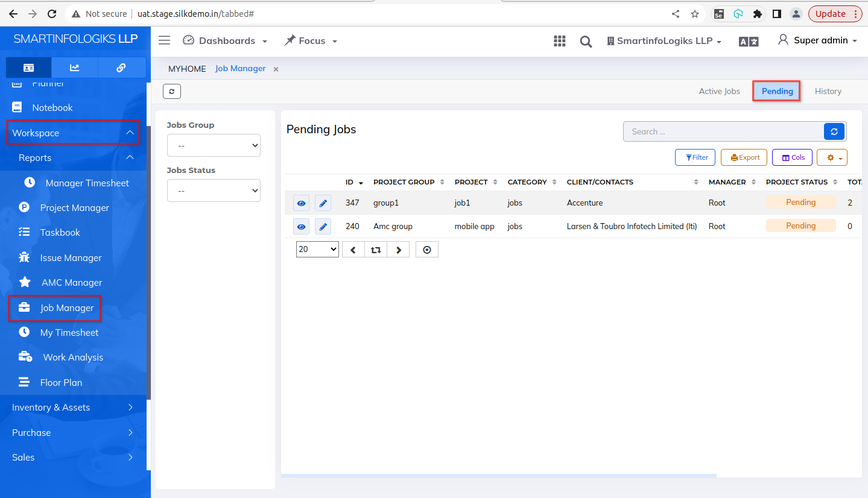
Task: Go back using the browser back arrow
Action: click(x=13, y=13)
